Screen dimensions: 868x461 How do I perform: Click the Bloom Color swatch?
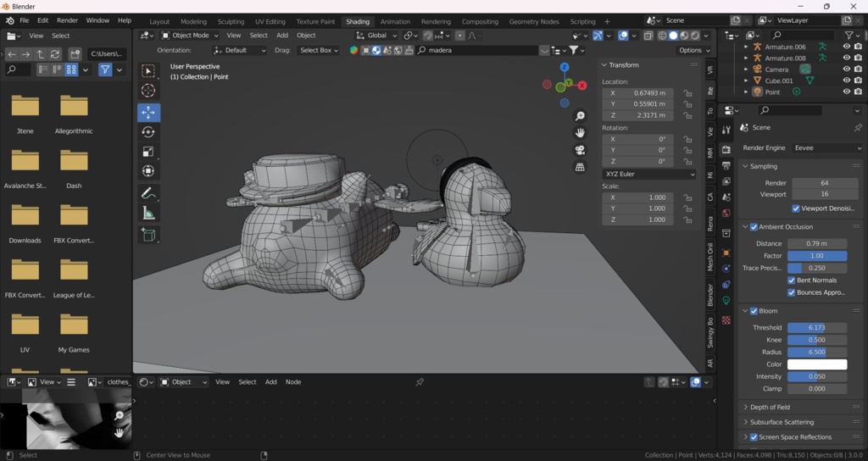click(x=817, y=364)
